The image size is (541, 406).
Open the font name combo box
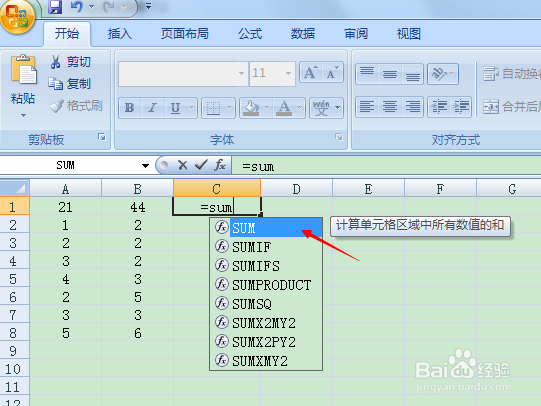183,73
